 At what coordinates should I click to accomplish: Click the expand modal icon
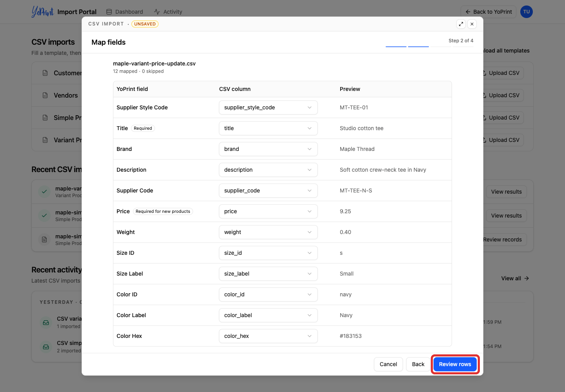click(461, 24)
